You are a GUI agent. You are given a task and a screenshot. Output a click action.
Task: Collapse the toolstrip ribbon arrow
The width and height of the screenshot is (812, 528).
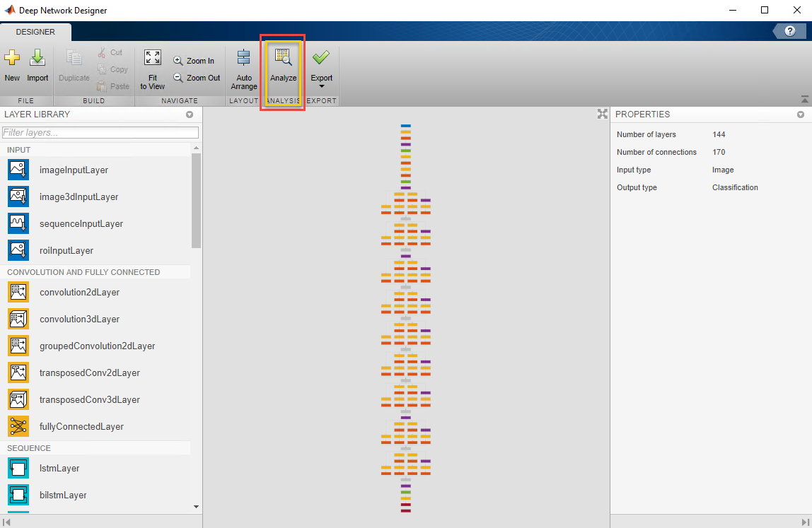(x=804, y=100)
